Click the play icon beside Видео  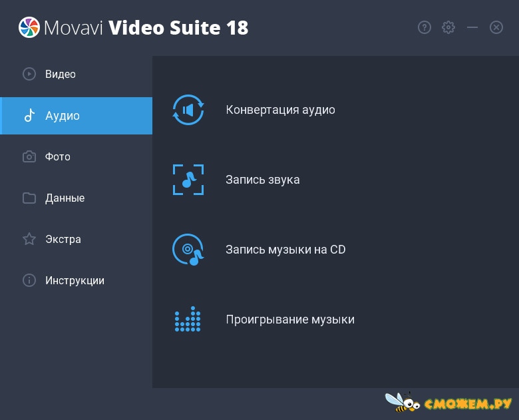pyautogui.click(x=29, y=74)
